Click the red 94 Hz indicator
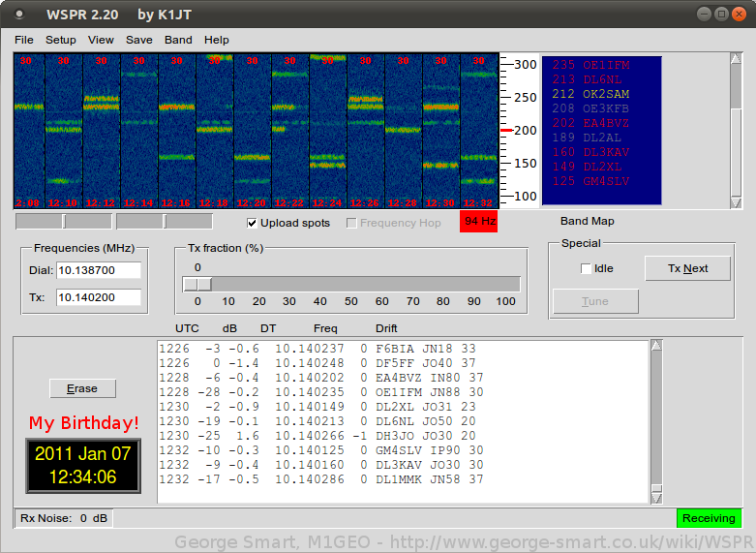 click(479, 221)
